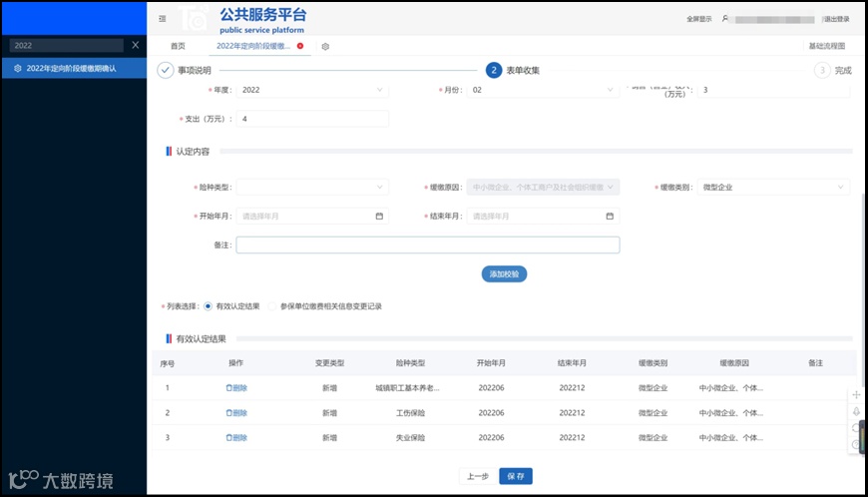Image resolution: width=868 pixels, height=497 pixels.
Task: Click the 添加校验 button
Action: point(504,274)
